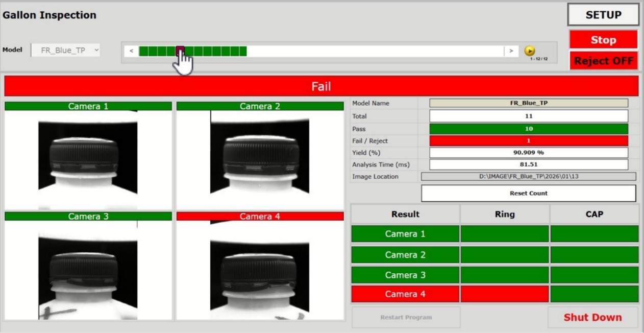Screen dimensions: 644x333
Task: Click the right arrow of the history strip
Action: point(511,51)
